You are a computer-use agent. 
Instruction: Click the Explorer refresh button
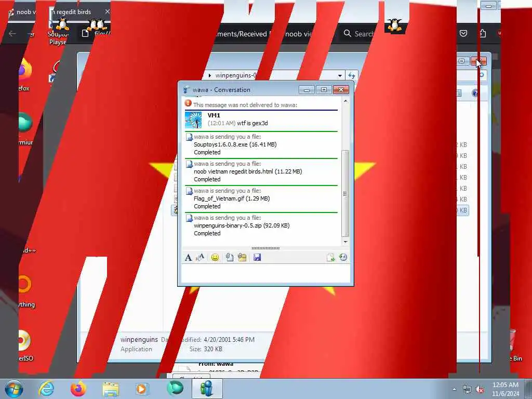352,76
